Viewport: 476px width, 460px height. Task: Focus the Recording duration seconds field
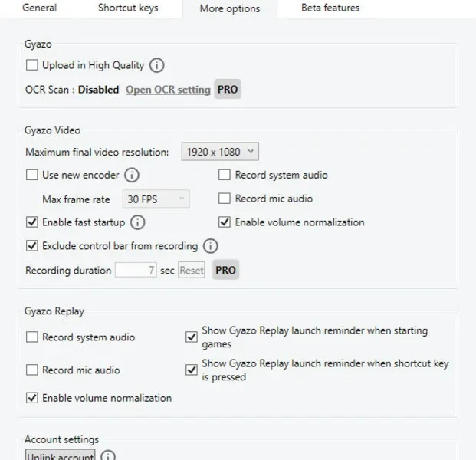point(136,270)
